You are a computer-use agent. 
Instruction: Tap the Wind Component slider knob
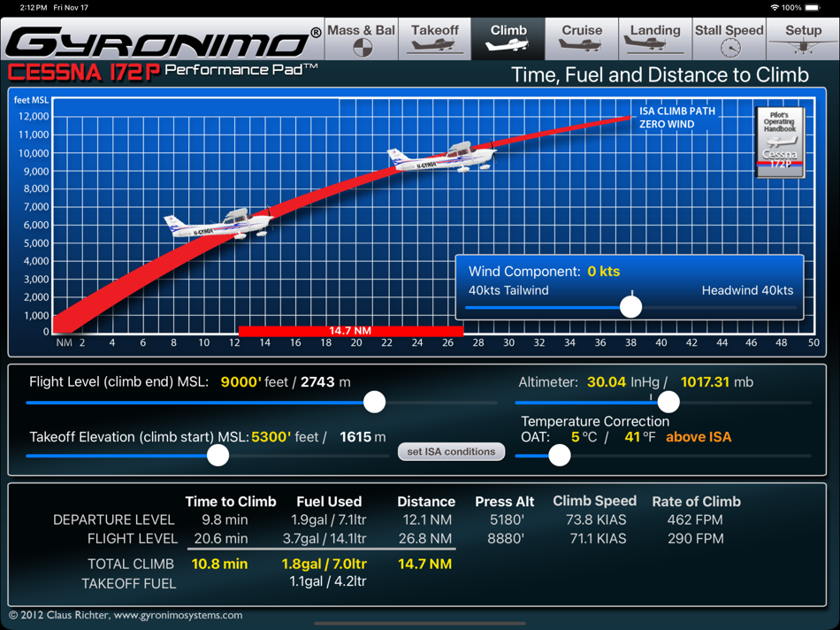(631, 307)
